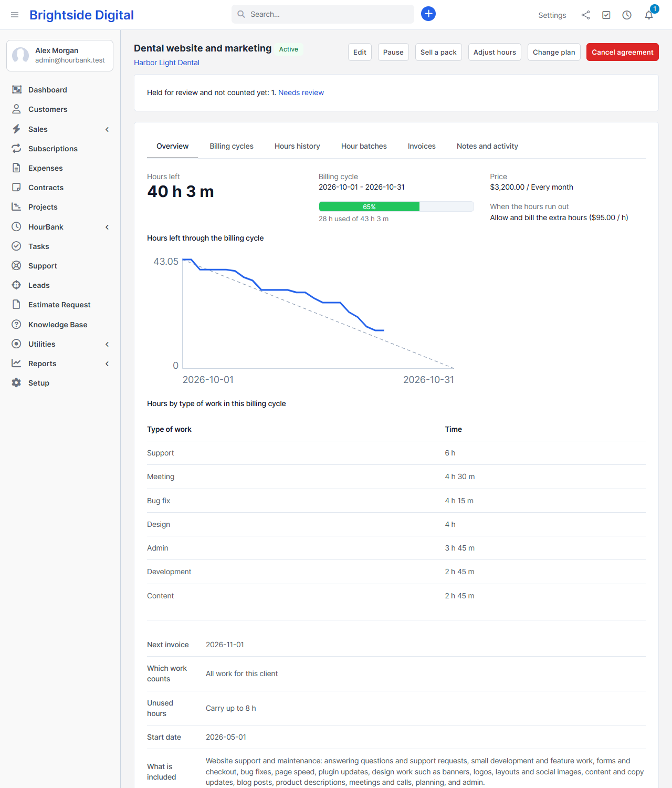This screenshot has height=788, width=672.
Task: Click the 65% hours usage progress bar
Action: [x=396, y=206]
